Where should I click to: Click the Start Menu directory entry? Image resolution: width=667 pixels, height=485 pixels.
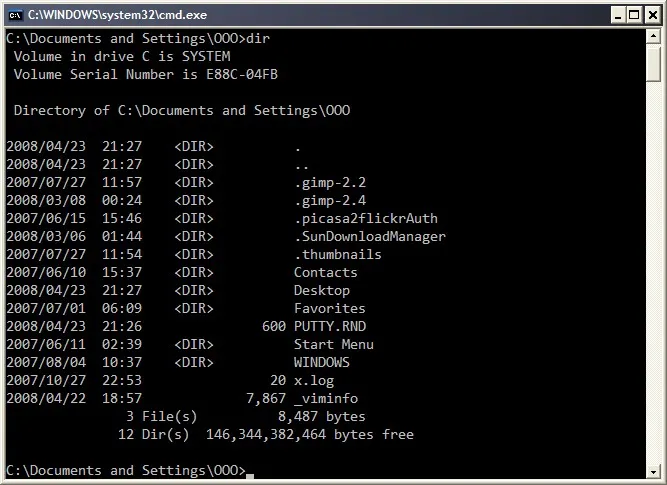pyautogui.click(x=333, y=344)
